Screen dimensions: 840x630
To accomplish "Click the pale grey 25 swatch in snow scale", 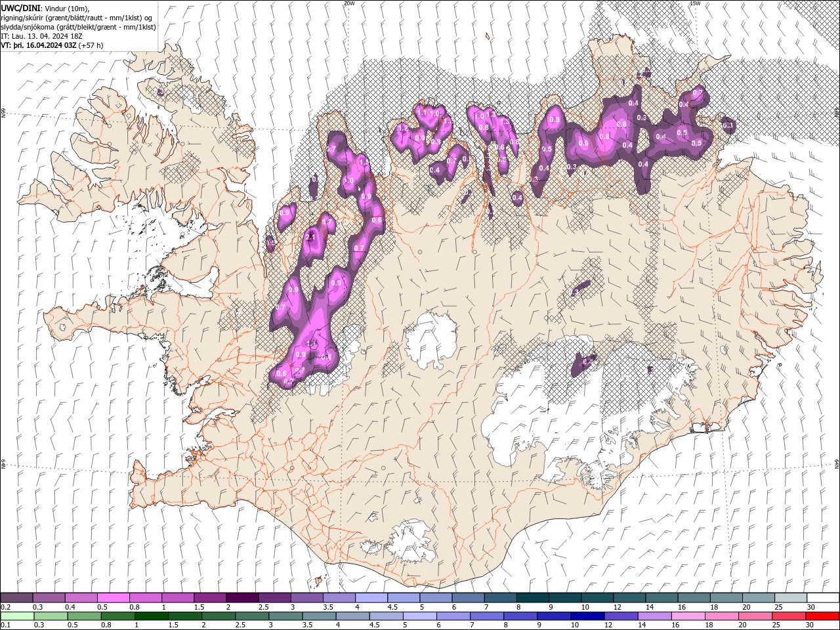I will pos(790,598).
